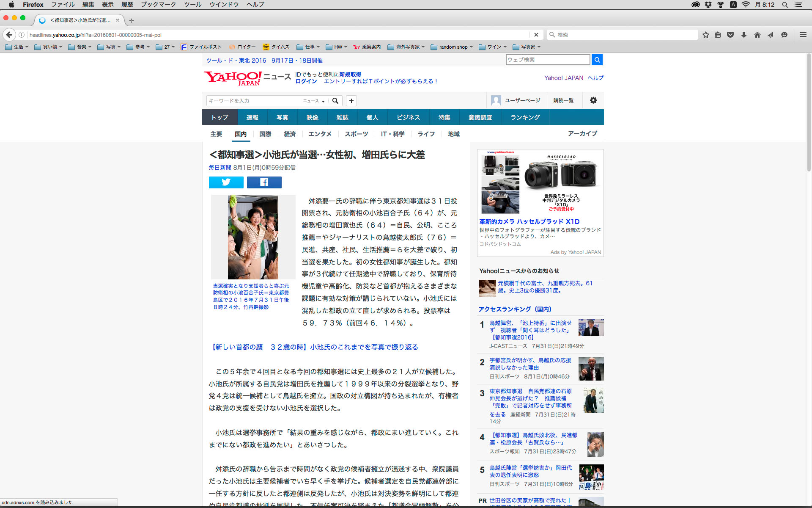Click the キーワードを入力 search field
Screen dimensions: 812x508
pos(253,101)
